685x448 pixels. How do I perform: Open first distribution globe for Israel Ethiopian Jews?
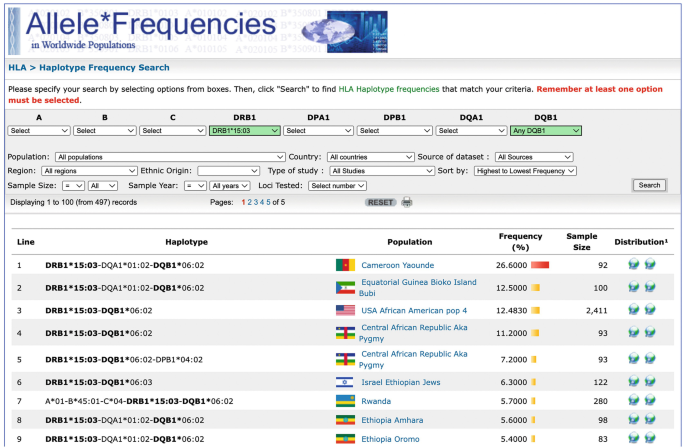click(633, 382)
